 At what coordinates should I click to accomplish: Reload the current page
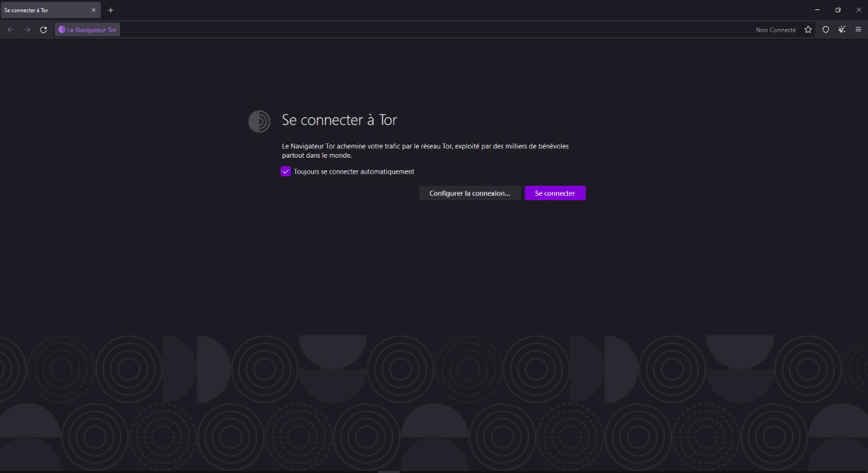coord(43,30)
